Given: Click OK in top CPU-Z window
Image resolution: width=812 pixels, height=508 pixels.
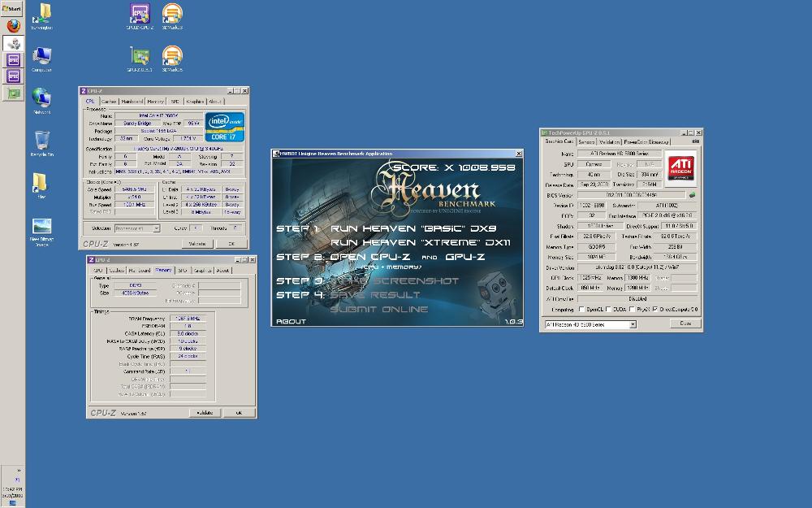Looking at the screenshot, I should pos(231,244).
